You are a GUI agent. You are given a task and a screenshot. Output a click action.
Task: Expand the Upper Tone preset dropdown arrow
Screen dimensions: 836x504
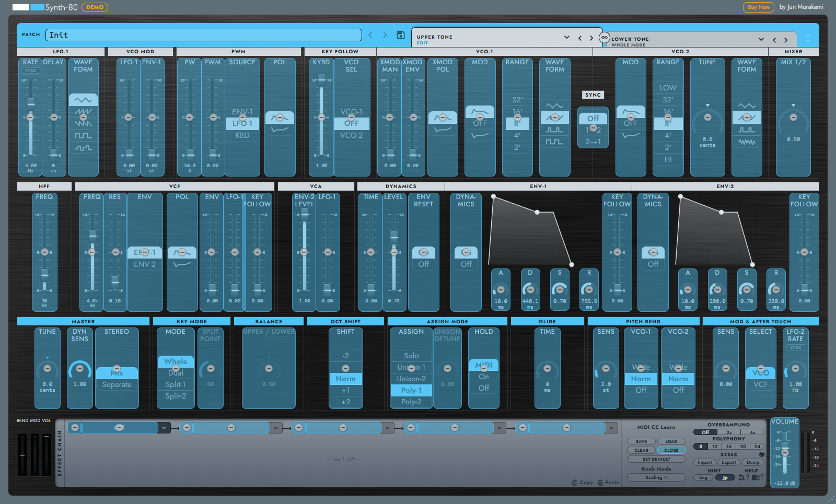[x=567, y=38]
